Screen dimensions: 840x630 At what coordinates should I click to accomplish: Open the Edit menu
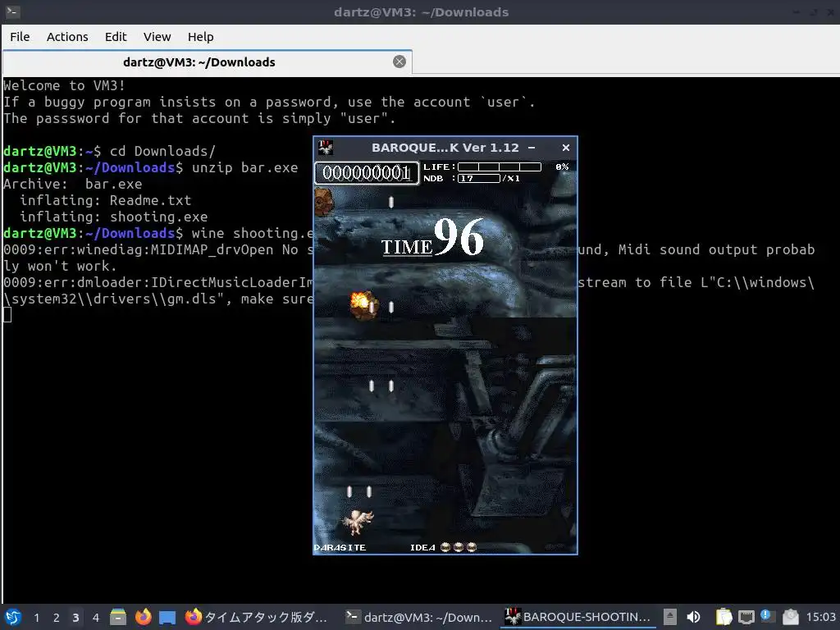click(115, 37)
